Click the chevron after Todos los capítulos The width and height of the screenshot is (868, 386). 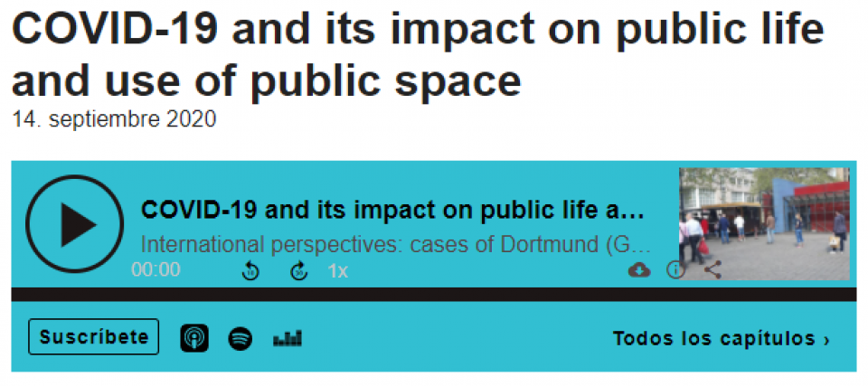[x=826, y=340]
